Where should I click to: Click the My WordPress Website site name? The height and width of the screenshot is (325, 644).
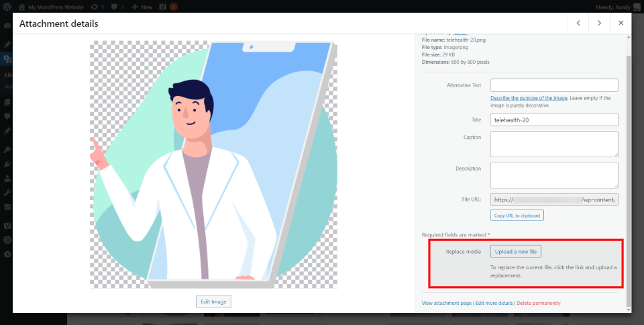[56, 7]
